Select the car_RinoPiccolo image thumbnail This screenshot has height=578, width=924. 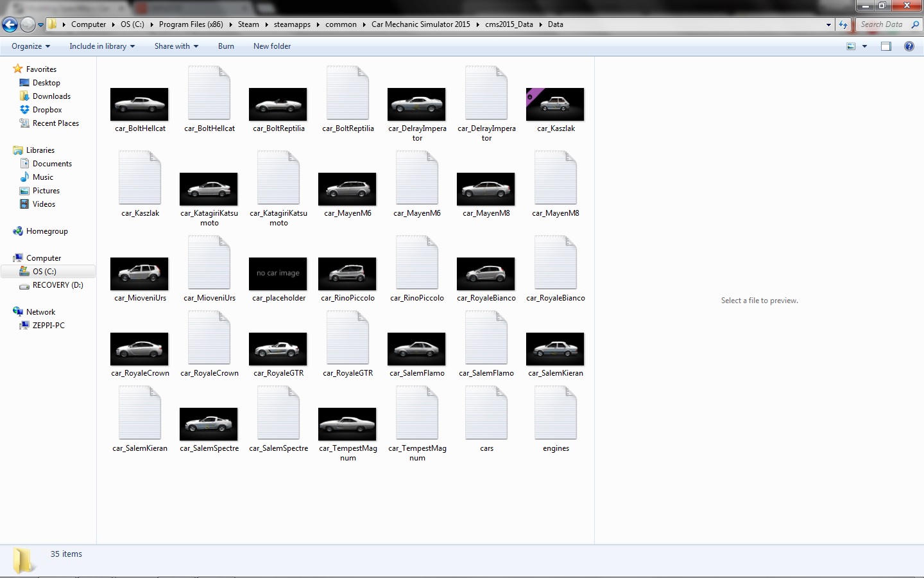[x=347, y=274]
